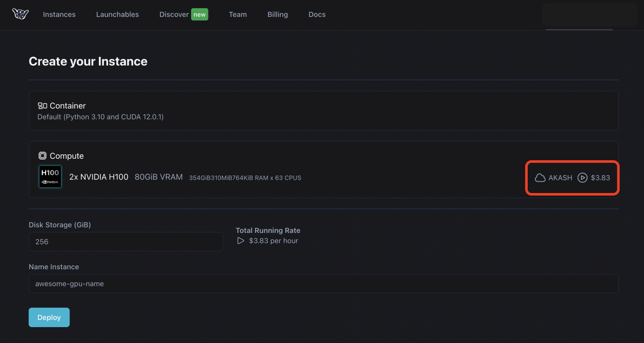Open the Team page
The height and width of the screenshot is (343, 644).
pos(238,14)
